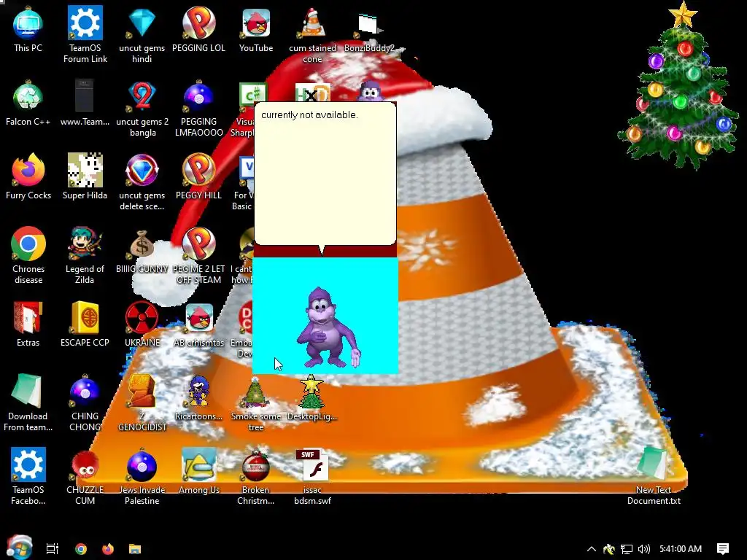747x560 pixels.
Task: Launch Firefox from the taskbar
Action: pos(108,549)
